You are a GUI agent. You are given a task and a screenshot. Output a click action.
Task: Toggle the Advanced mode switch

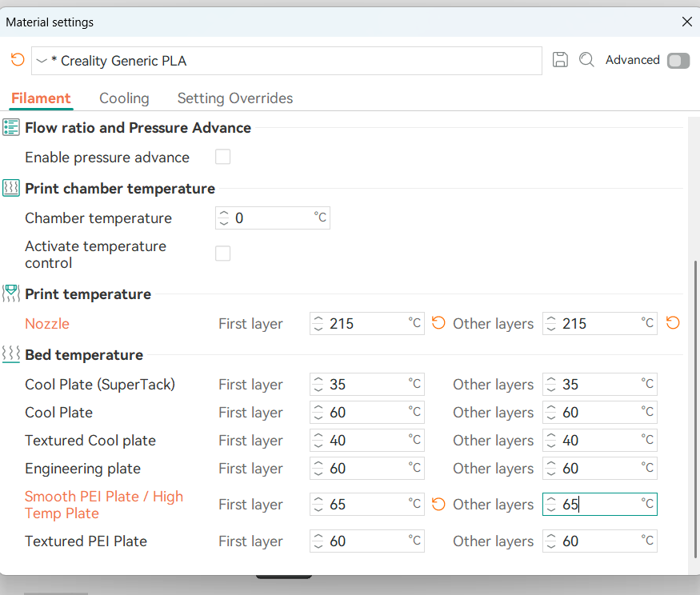coord(678,61)
